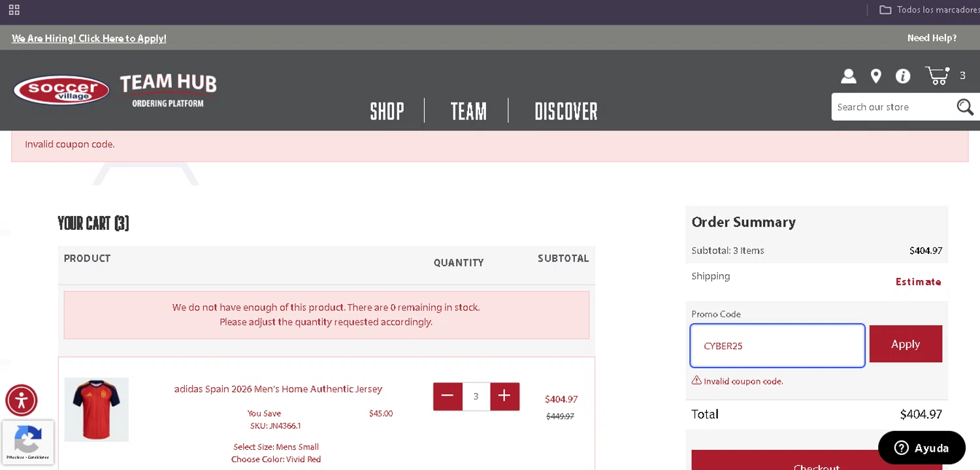Click the $45.00 savings amount
980x470 pixels.
[381, 413]
